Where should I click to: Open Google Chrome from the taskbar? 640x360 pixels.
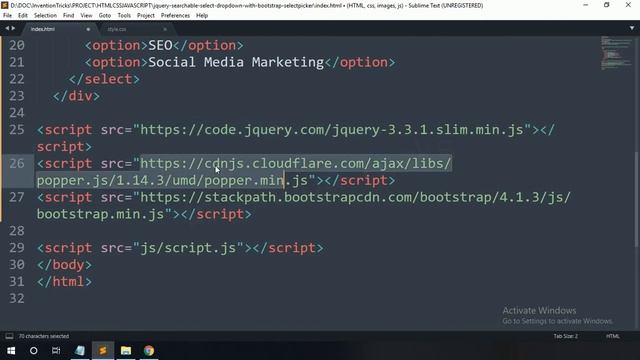click(149, 351)
